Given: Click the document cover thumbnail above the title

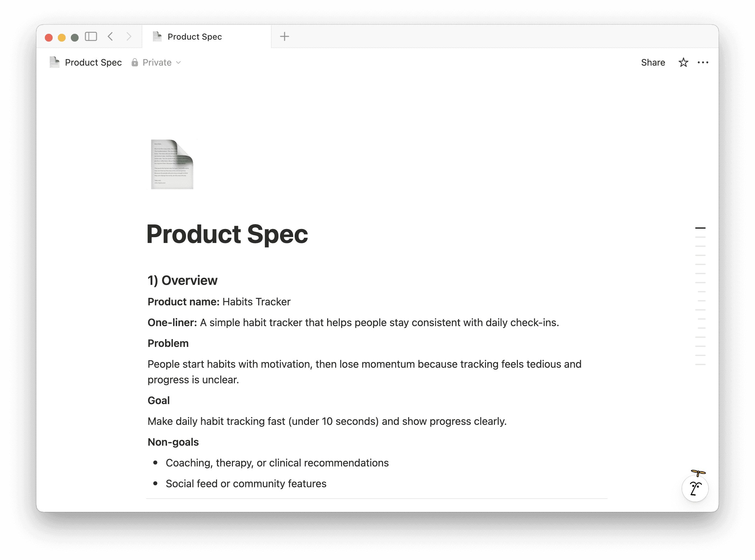Looking at the screenshot, I should pyautogui.click(x=172, y=165).
